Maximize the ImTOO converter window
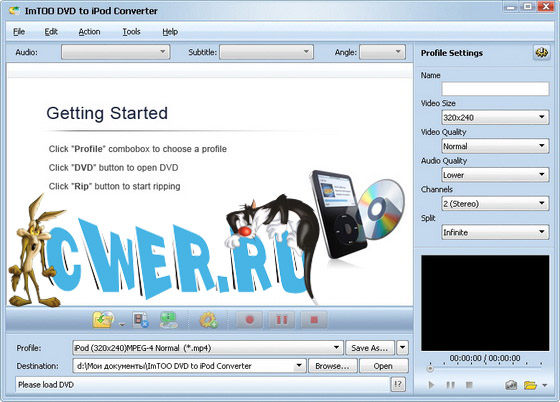This screenshot has width=560, height=402. coord(528,7)
